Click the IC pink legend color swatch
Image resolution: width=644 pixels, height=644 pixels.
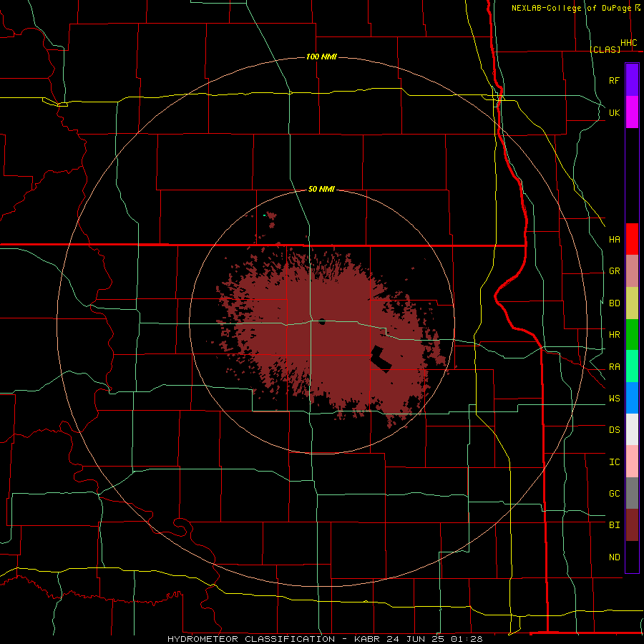point(632,462)
